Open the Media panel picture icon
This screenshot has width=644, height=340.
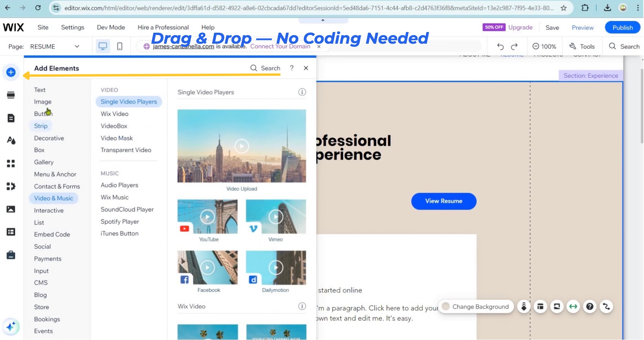[x=11, y=209]
